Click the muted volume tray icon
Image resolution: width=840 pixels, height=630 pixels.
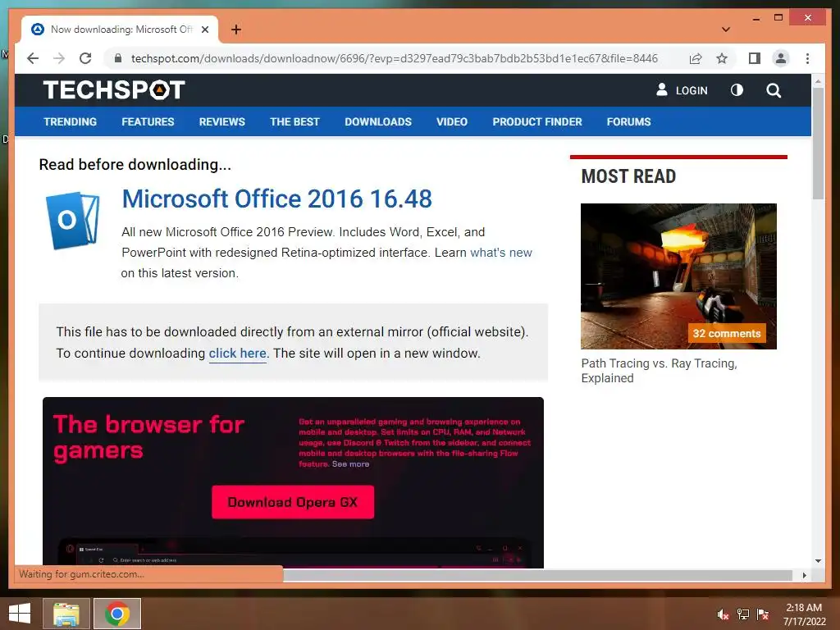click(724, 614)
